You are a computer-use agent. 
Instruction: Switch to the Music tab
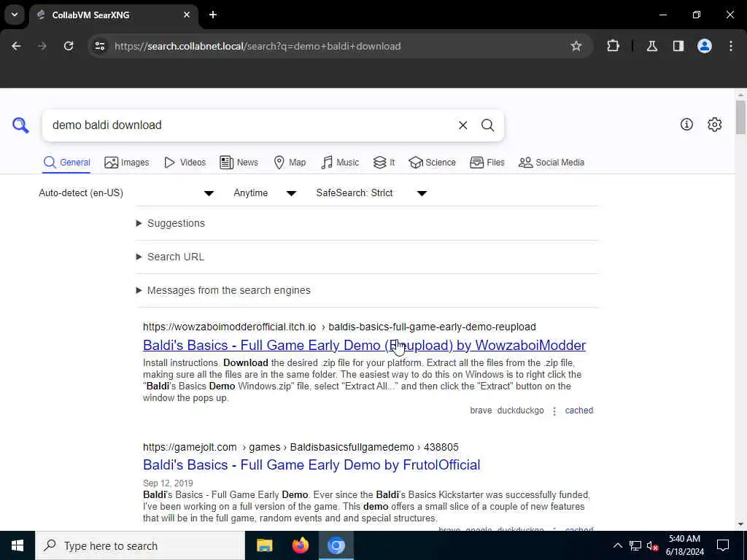click(340, 163)
